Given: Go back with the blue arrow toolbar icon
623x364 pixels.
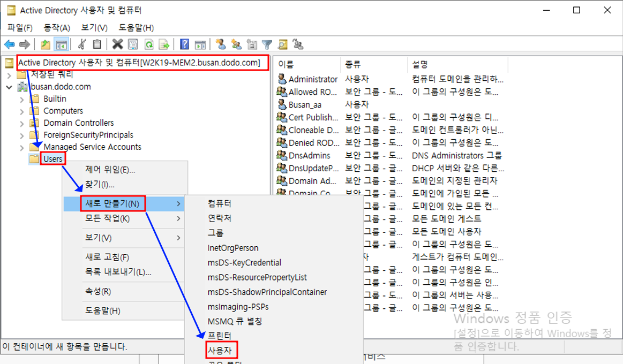Looking at the screenshot, I should click(10, 44).
